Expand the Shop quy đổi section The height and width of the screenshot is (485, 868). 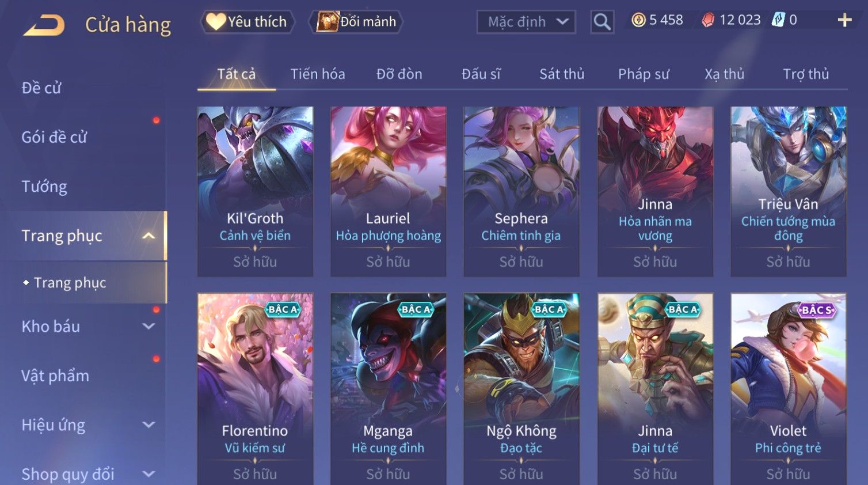[x=149, y=474]
